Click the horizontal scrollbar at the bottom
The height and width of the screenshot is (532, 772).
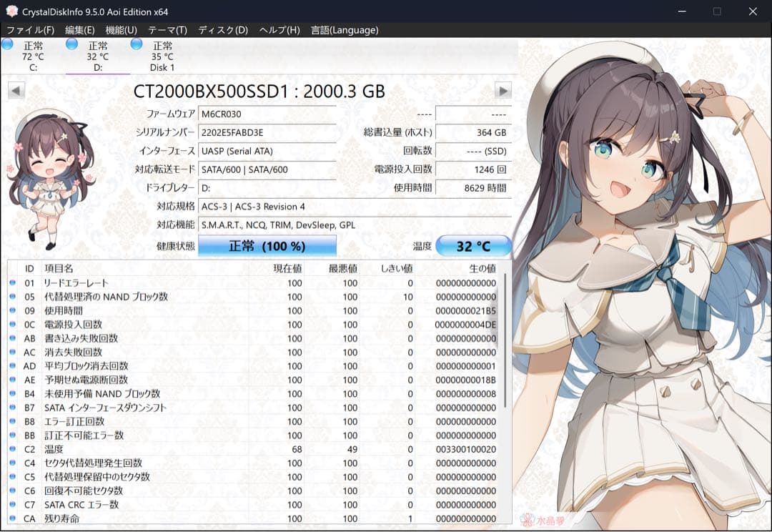[x=257, y=528]
